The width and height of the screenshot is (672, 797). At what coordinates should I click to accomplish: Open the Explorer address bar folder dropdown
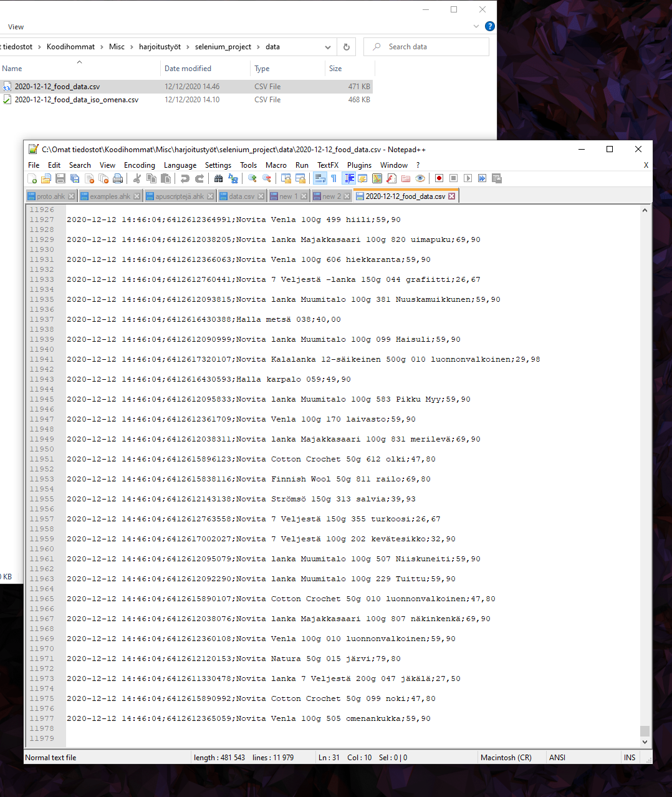(327, 47)
